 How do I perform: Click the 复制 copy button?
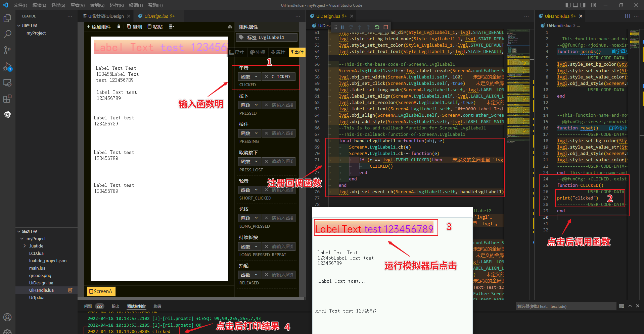point(134,27)
